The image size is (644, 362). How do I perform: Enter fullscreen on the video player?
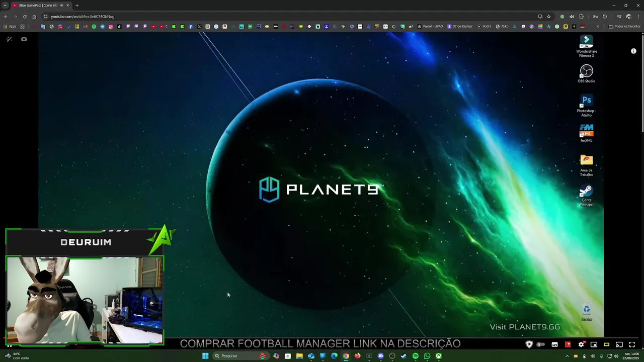632,344
